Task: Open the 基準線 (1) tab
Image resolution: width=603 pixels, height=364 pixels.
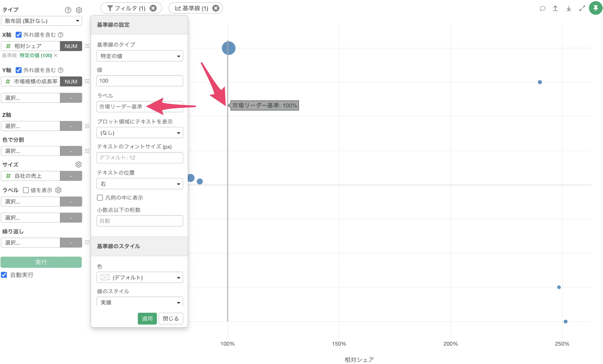Action: click(192, 8)
